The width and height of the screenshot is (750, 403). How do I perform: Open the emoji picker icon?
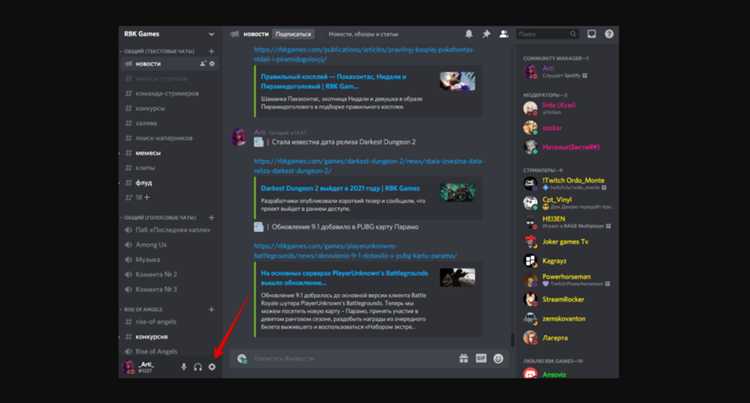pyautogui.click(x=498, y=359)
